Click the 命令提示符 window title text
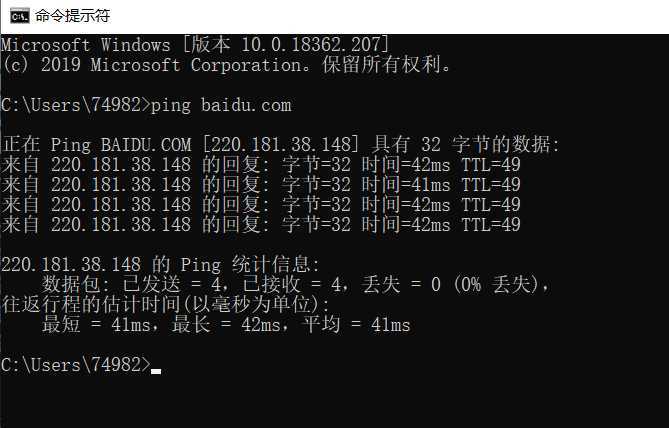Viewport: 669px width, 428px height. (73, 16)
